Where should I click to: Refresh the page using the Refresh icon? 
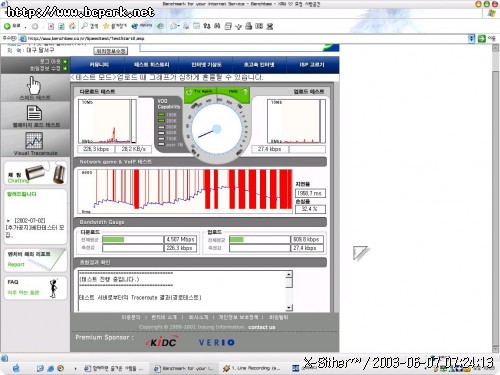(x=61, y=26)
